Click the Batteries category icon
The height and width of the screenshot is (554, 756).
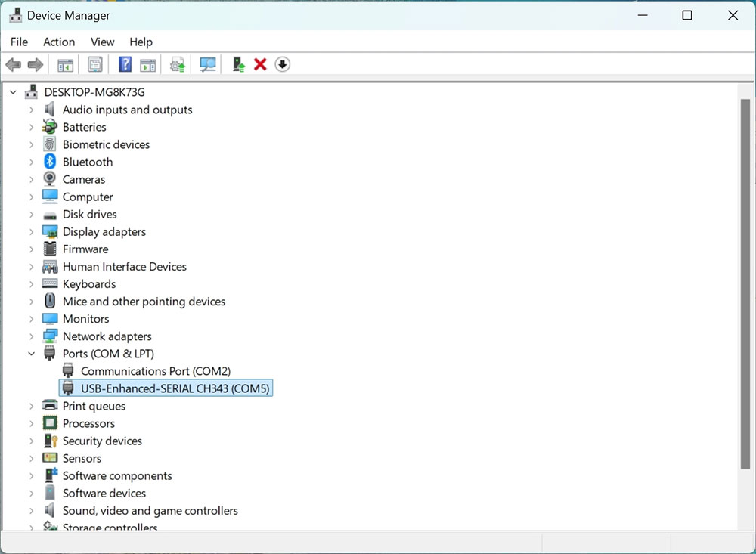click(50, 127)
